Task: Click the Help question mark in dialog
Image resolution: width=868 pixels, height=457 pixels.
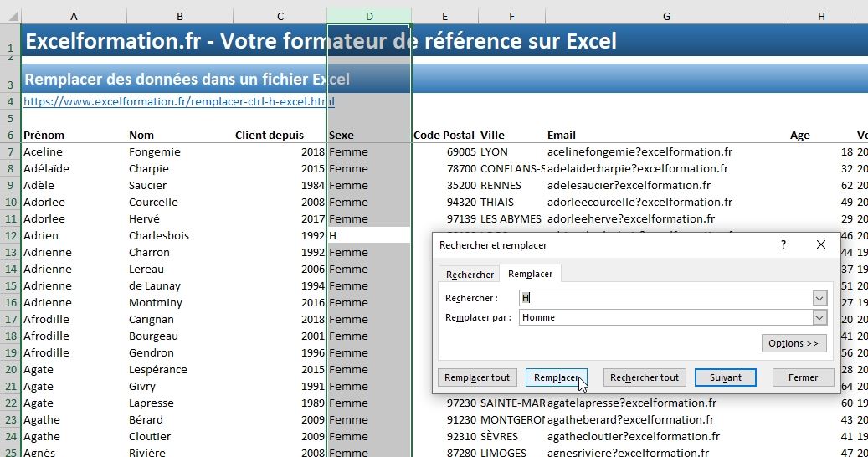Action: (783, 244)
